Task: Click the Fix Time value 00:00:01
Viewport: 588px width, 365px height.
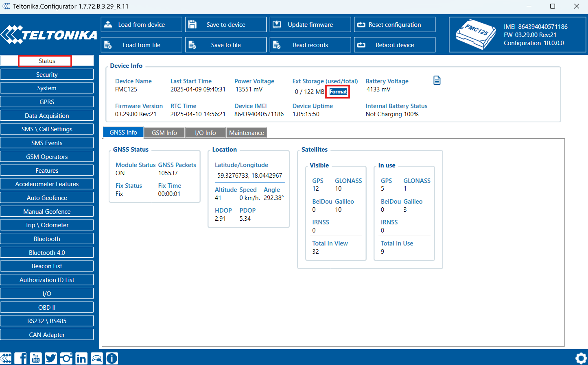Action: [x=169, y=194]
